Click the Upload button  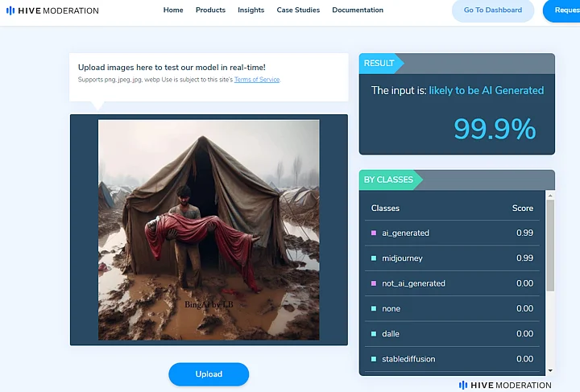tap(209, 374)
